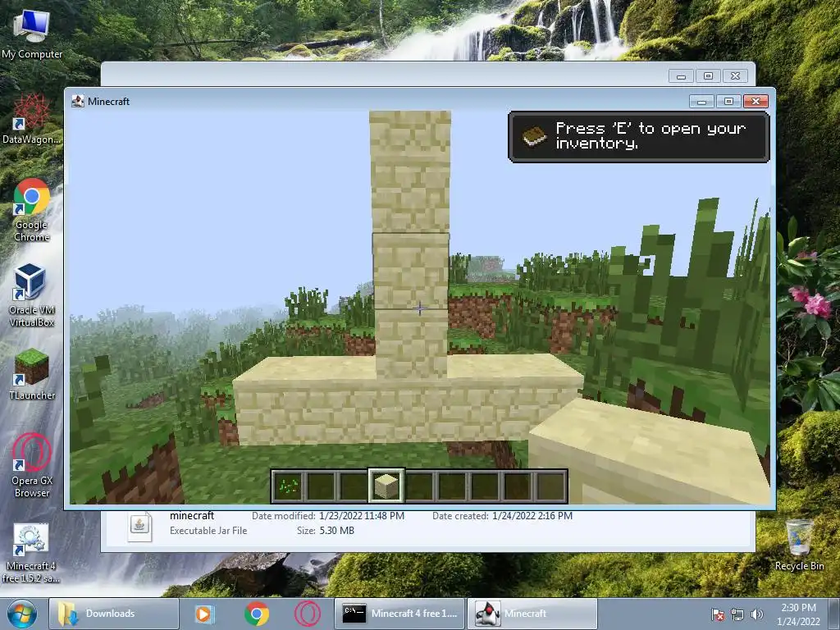This screenshot has height=630, width=840.
Task: Click the date created value 1/24/2022 2:16 PM
Action: click(532, 516)
